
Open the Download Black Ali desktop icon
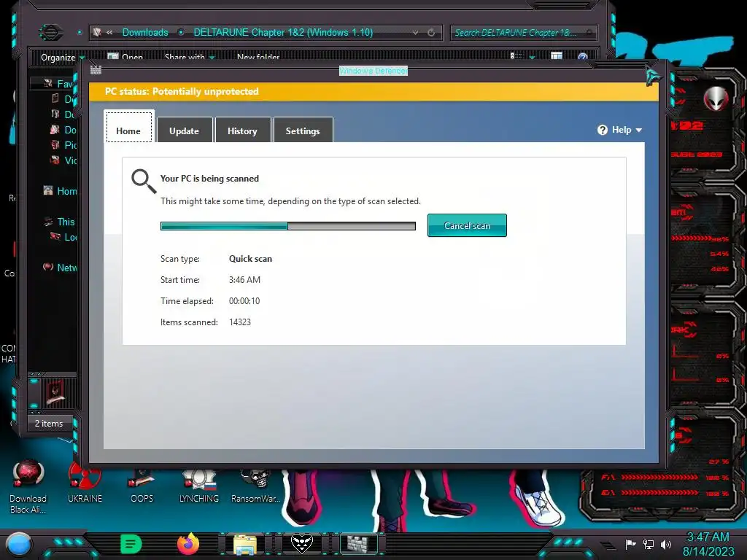point(28,486)
